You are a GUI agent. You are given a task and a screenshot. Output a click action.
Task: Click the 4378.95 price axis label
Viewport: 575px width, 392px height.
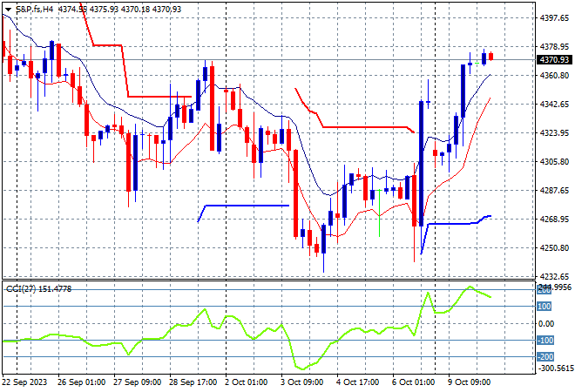[x=554, y=46]
